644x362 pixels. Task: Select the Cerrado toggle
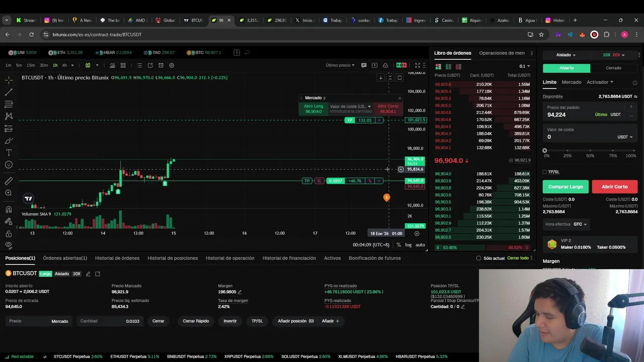tap(614, 68)
